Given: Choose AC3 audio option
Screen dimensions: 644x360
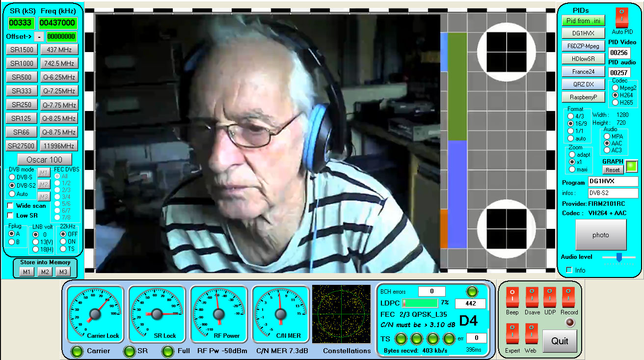Looking at the screenshot, I should click(x=607, y=150).
